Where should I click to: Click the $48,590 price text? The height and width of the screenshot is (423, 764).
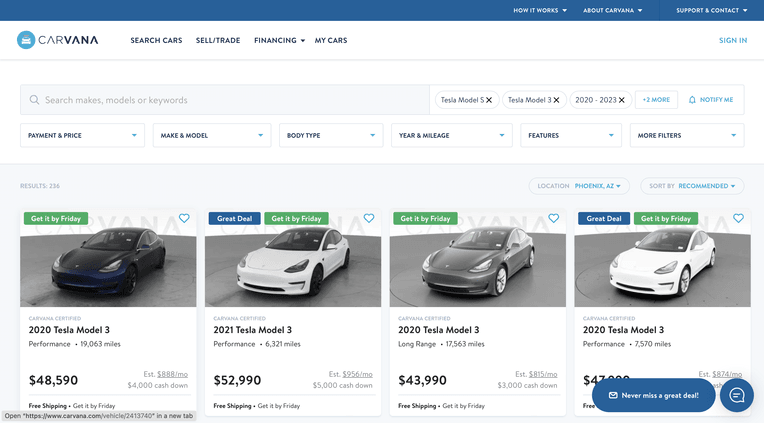click(x=53, y=380)
